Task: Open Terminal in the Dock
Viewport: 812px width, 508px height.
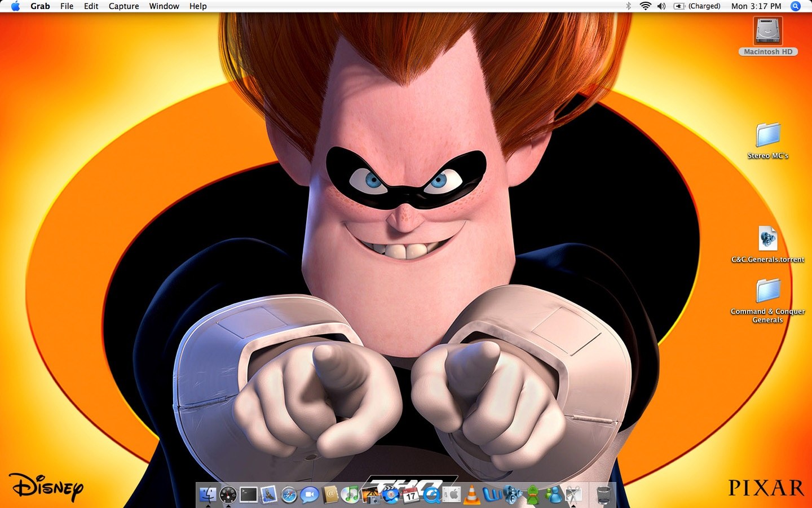Action: point(248,495)
